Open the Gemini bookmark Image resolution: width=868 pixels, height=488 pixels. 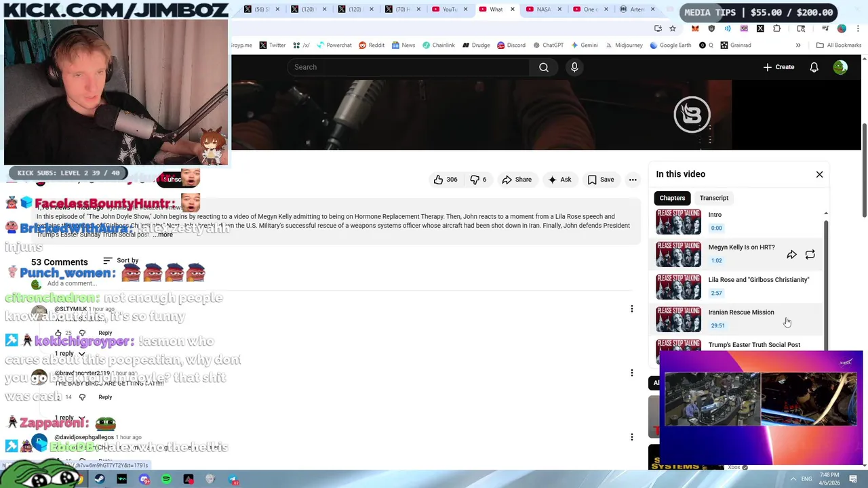click(x=584, y=45)
